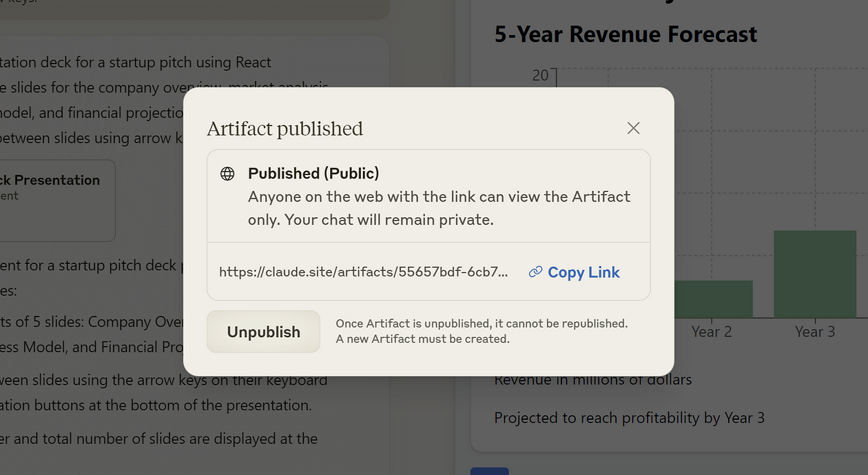Unpublish the artifact

[x=262, y=332]
